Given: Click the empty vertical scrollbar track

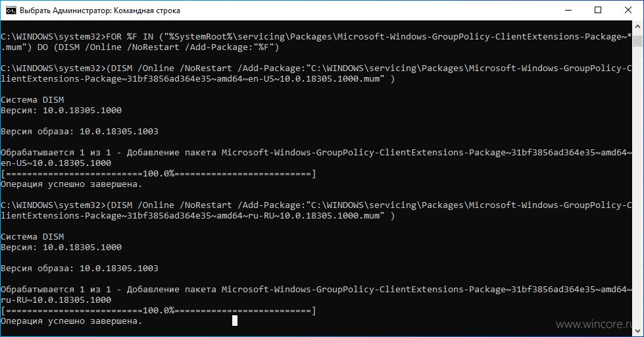Looking at the screenshot, I should [638, 185].
